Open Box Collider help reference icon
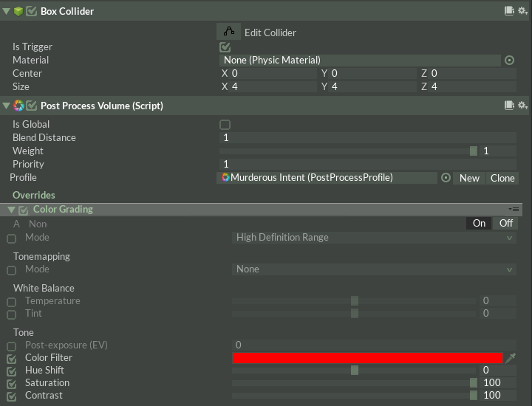532x406 pixels. tap(509, 11)
